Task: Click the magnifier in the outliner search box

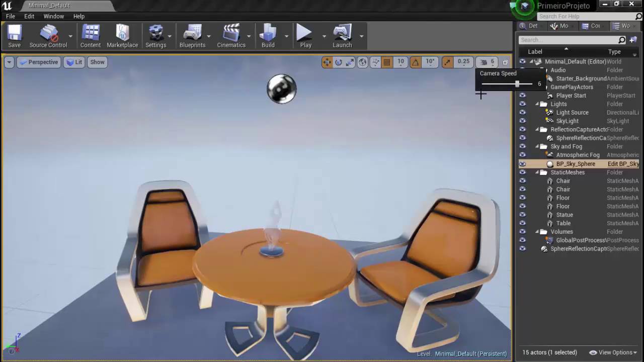Action: [622, 40]
